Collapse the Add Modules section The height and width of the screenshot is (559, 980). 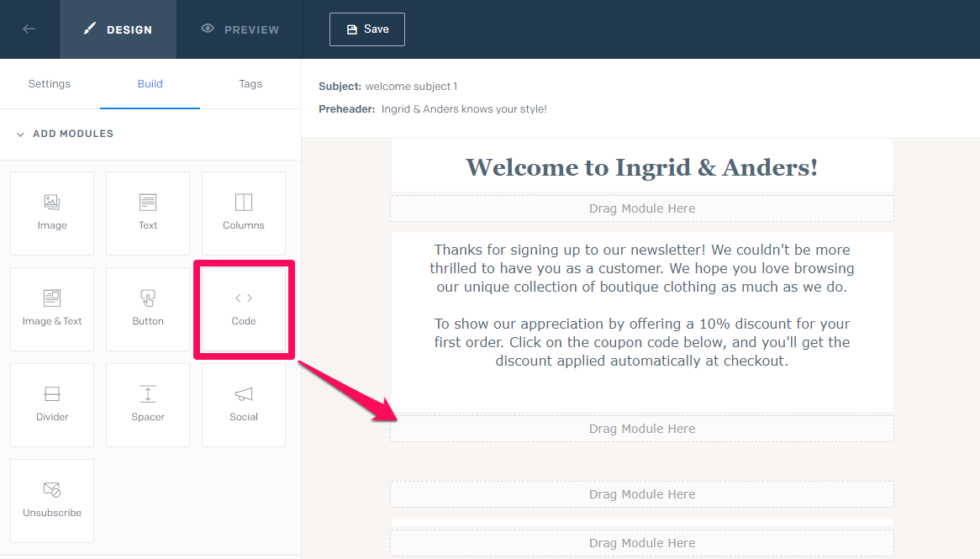click(x=20, y=134)
